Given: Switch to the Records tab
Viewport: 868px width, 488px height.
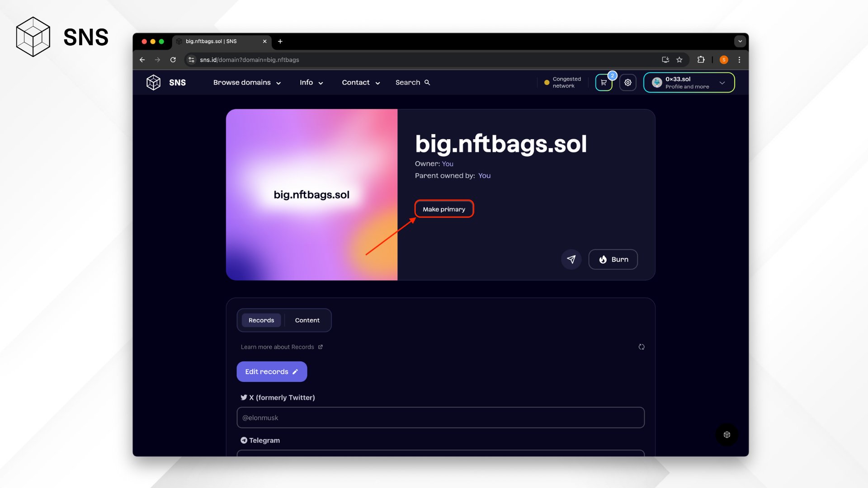Looking at the screenshot, I should click(x=261, y=320).
